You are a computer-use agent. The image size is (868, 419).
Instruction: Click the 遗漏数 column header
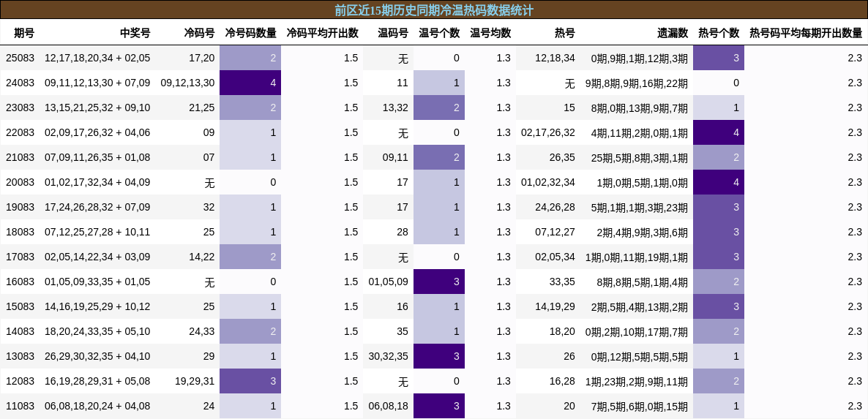(673, 33)
